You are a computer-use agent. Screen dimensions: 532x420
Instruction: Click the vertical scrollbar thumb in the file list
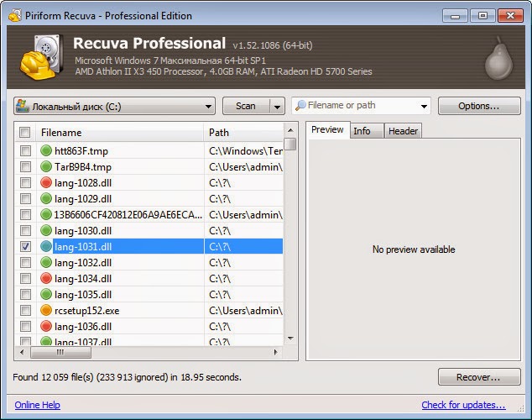pyautogui.click(x=290, y=144)
